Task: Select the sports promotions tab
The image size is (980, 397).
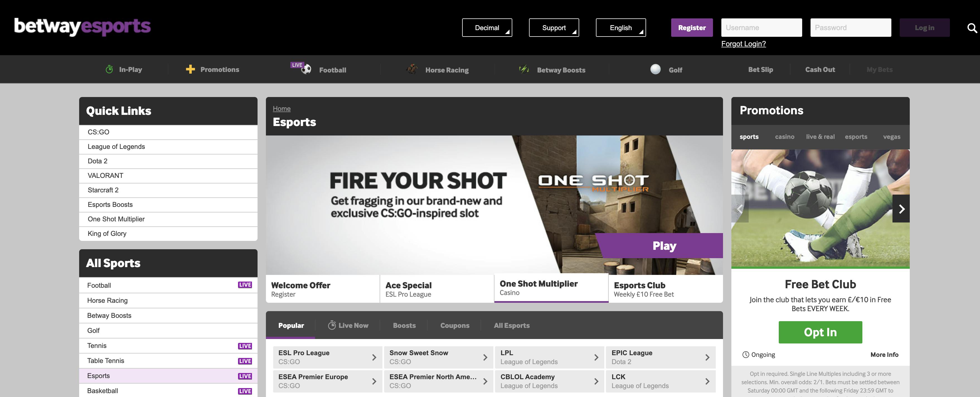Action: [749, 137]
